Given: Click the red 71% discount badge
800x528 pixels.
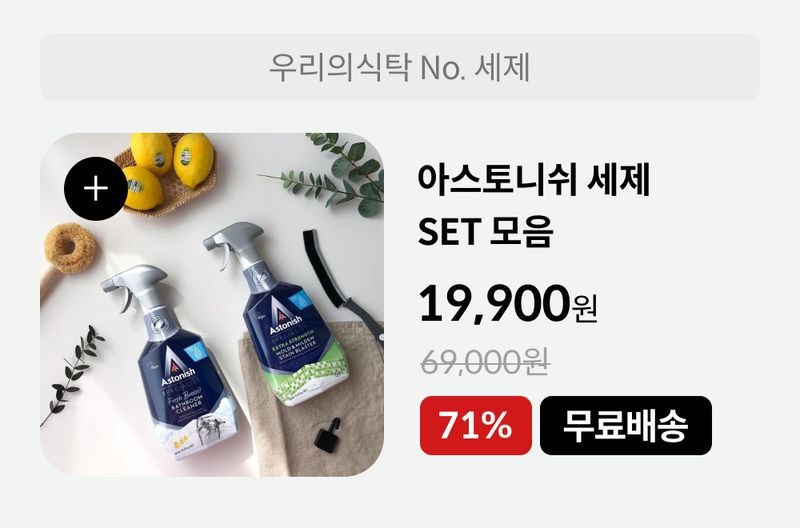Looking at the screenshot, I should 476,425.
